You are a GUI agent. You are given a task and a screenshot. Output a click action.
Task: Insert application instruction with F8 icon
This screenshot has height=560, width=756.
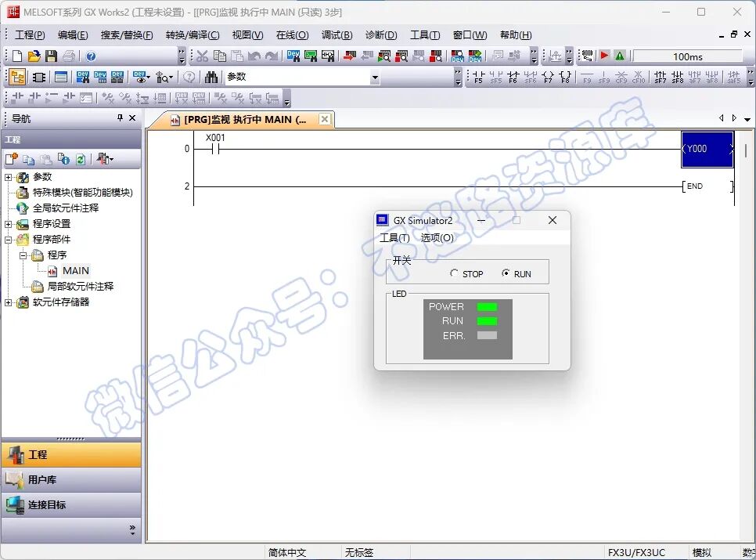565,78
